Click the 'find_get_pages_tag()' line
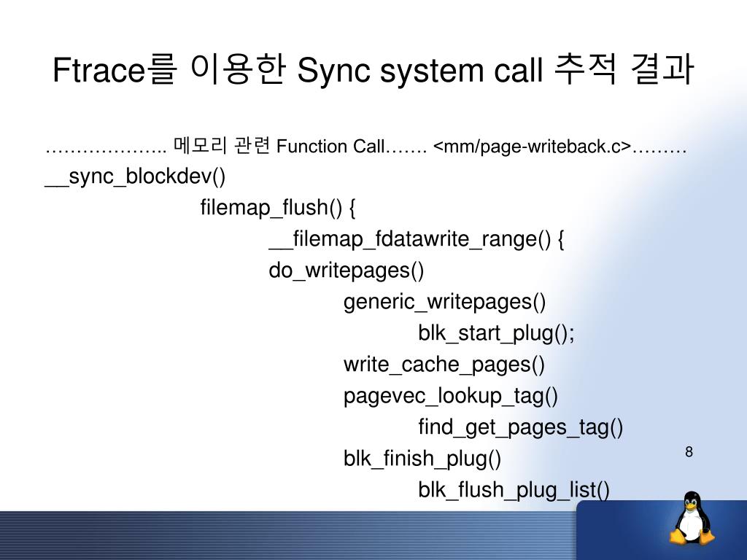747x560 pixels. 521,427
